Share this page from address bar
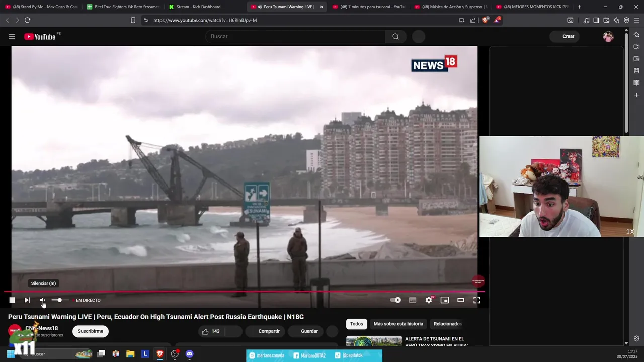Viewport: 644px width, 362px height. [473, 20]
